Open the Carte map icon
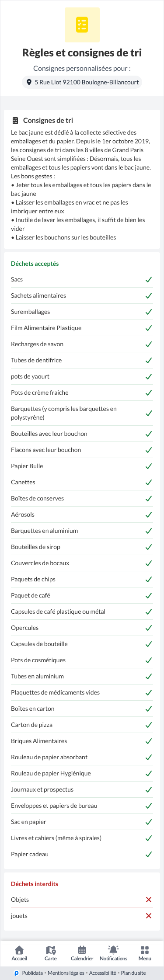The image size is (164, 980). tap(51, 950)
